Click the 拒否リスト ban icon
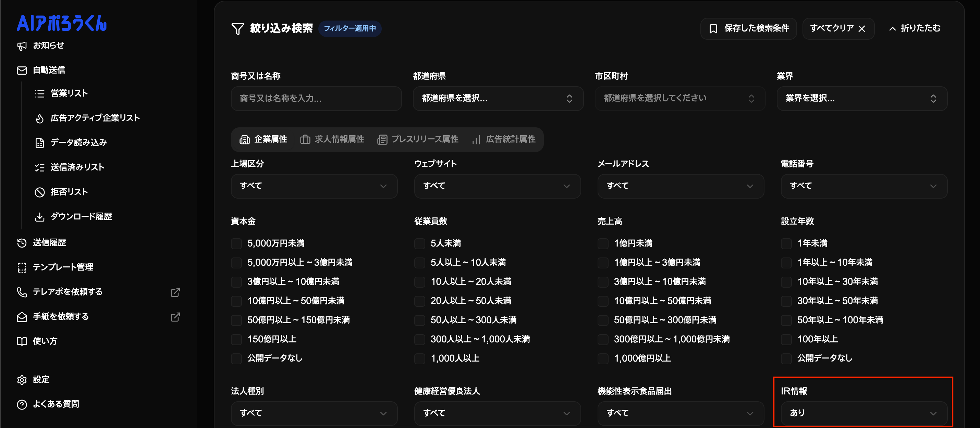The height and width of the screenshot is (428, 980). click(39, 192)
